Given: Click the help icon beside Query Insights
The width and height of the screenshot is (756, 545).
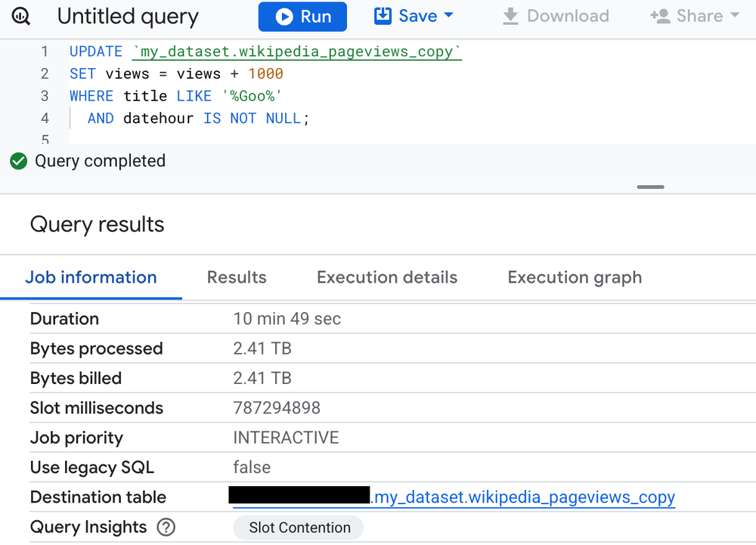Looking at the screenshot, I should tap(166, 527).
